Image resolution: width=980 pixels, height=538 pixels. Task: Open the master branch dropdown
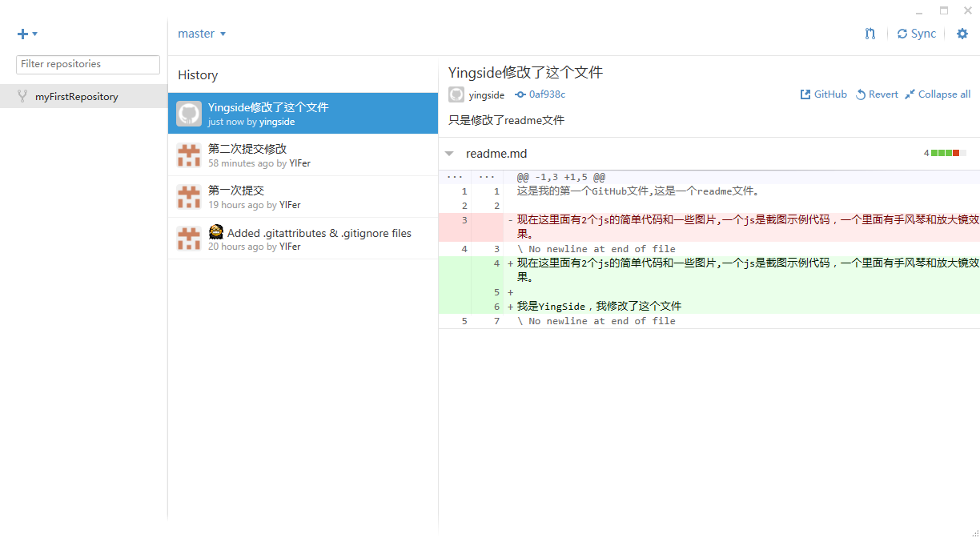point(202,34)
